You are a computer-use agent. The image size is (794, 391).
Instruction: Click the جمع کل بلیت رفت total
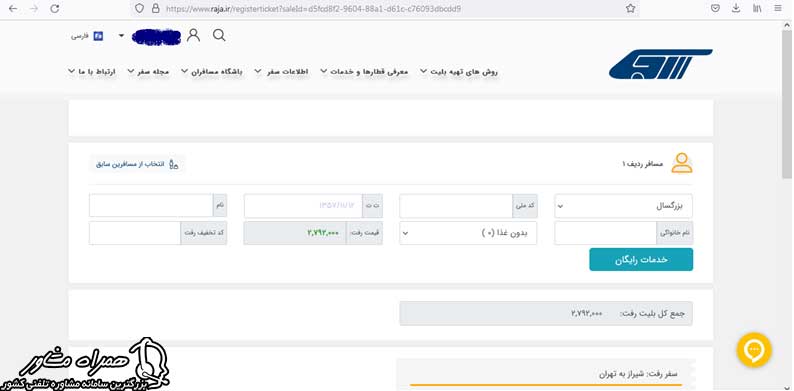pos(546,314)
